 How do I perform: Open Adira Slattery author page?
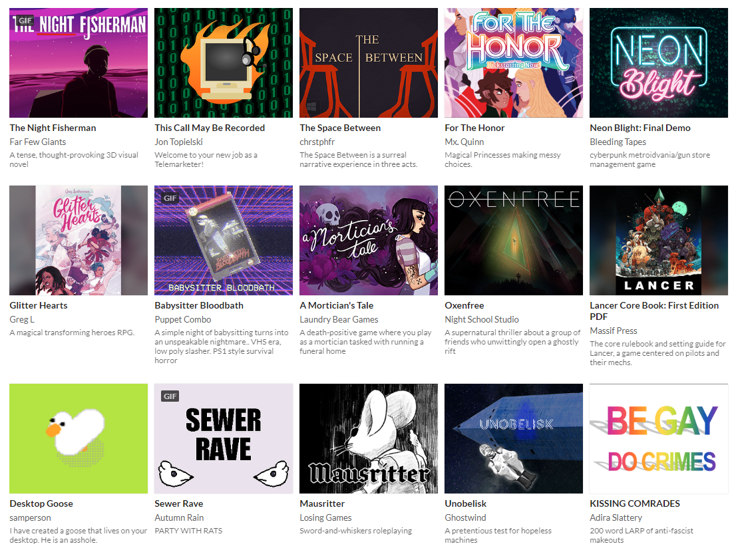pyautogui.click(x=616, y=517)
